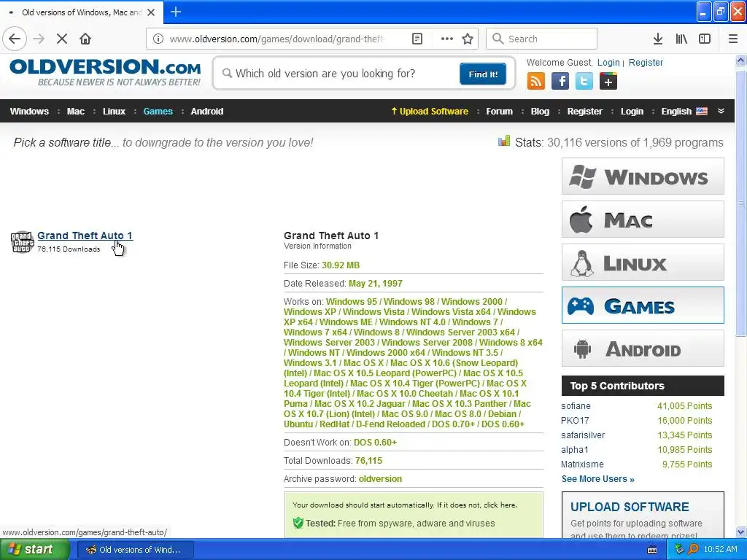The width and height of the screenshot is (747, 560).
Task: Click 'click here' download link
Action: [500, 505]
